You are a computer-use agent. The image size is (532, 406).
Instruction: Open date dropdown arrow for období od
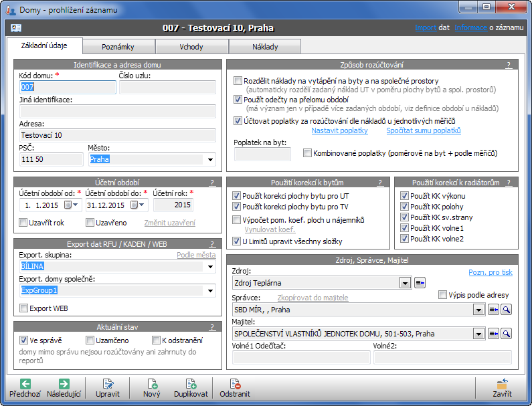pos(76,205)
